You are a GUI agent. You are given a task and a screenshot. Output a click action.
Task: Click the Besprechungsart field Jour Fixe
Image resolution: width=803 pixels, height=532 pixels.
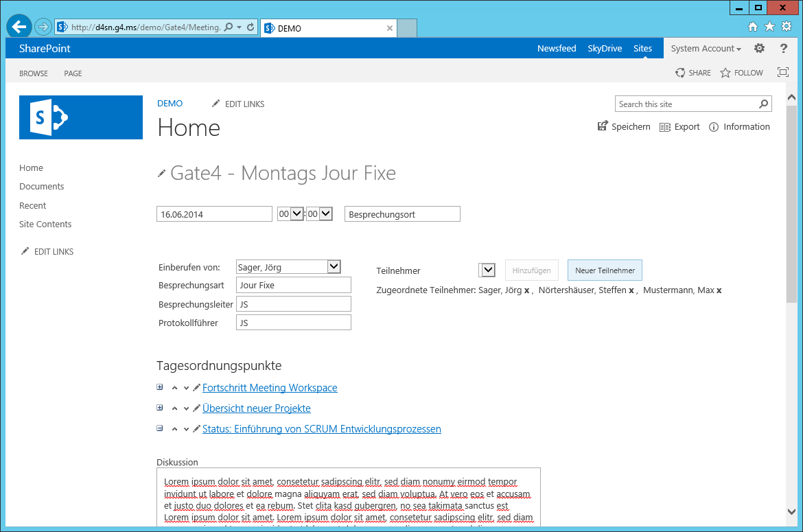point(294,285)
